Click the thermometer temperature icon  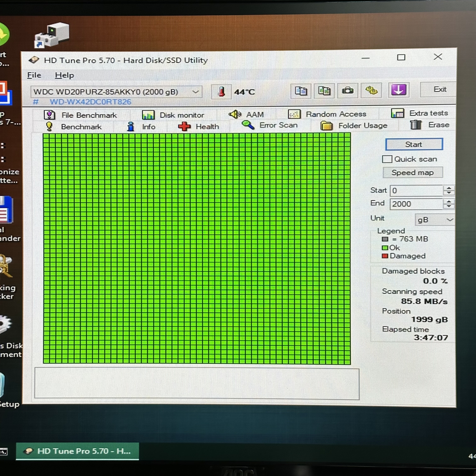pyautogui.click(x=221, y=92)
